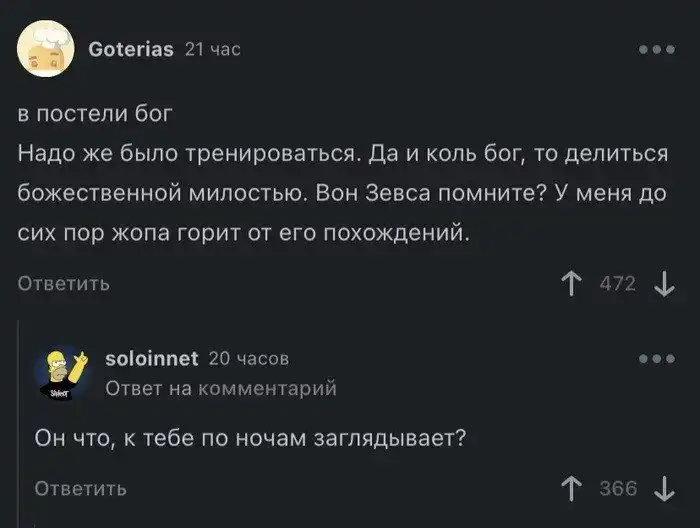Open soloinnet profile via Homer avatar
The image size is (700, 528).
pos(64,373)
